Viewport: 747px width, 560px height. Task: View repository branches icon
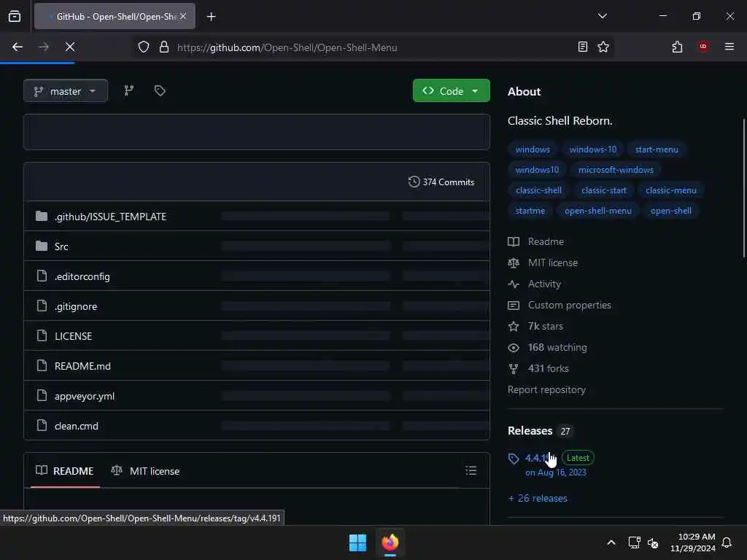point(128,90)
